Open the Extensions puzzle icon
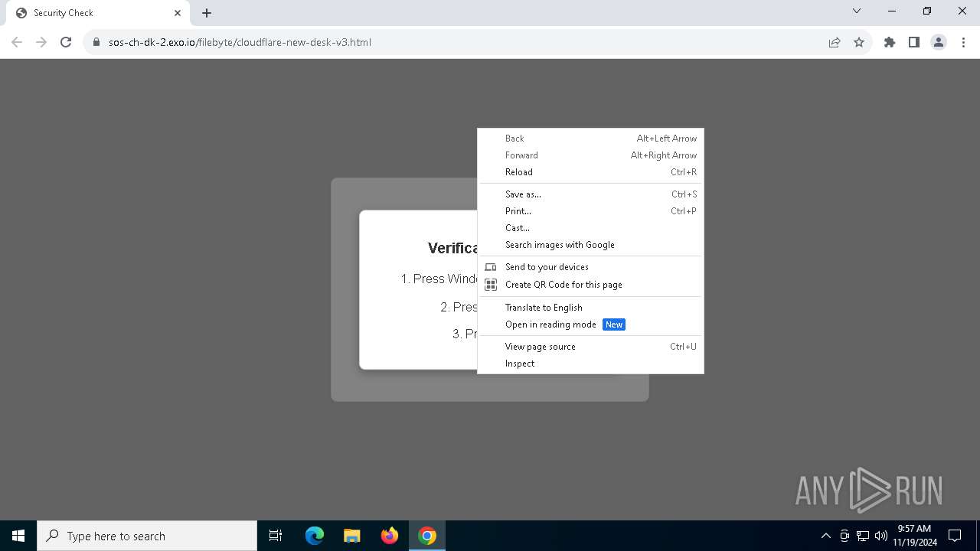This screenshot has height=551, width=980. 890,42
